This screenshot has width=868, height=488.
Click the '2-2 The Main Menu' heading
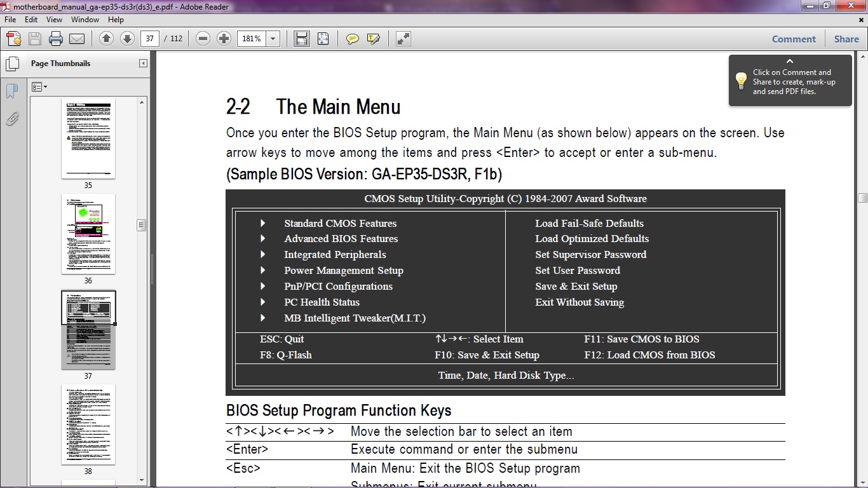(x=313, y=107)
